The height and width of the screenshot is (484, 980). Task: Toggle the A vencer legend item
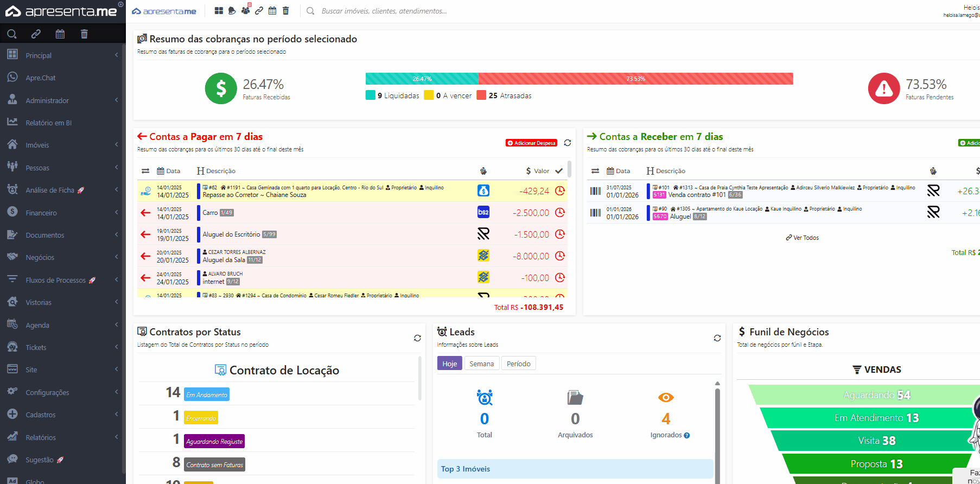pyautogui.click(x=448, y=95)
